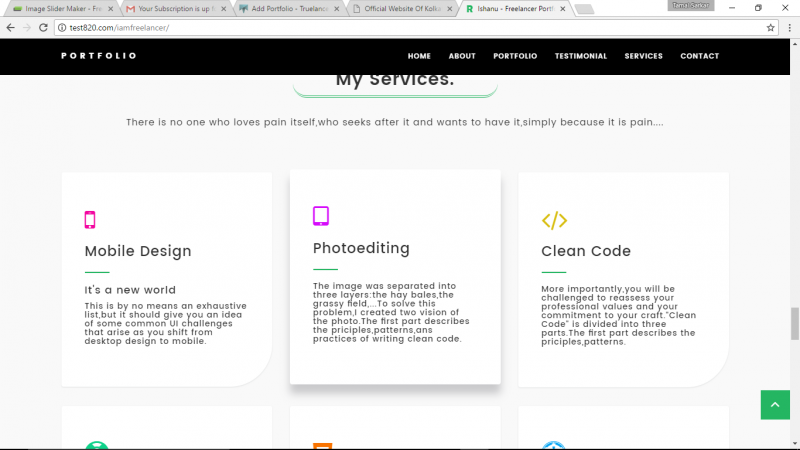Screen dimensions: 800x450
Task: Go to the ABOUT section in navbar
Action: tap(462, 56)
